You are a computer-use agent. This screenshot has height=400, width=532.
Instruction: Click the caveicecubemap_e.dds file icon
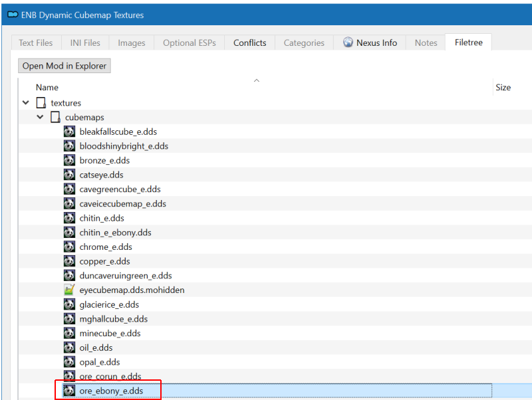pyautogui.click(x=69, y=204)
